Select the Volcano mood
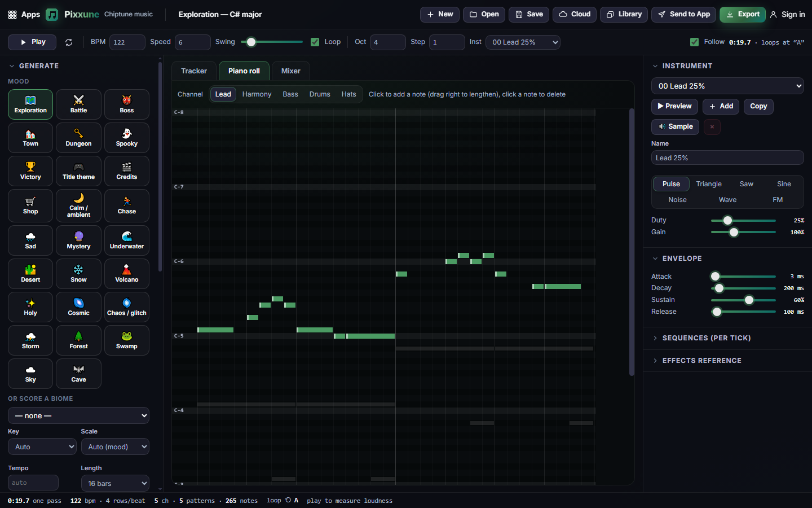 click(x=127, y=274)
